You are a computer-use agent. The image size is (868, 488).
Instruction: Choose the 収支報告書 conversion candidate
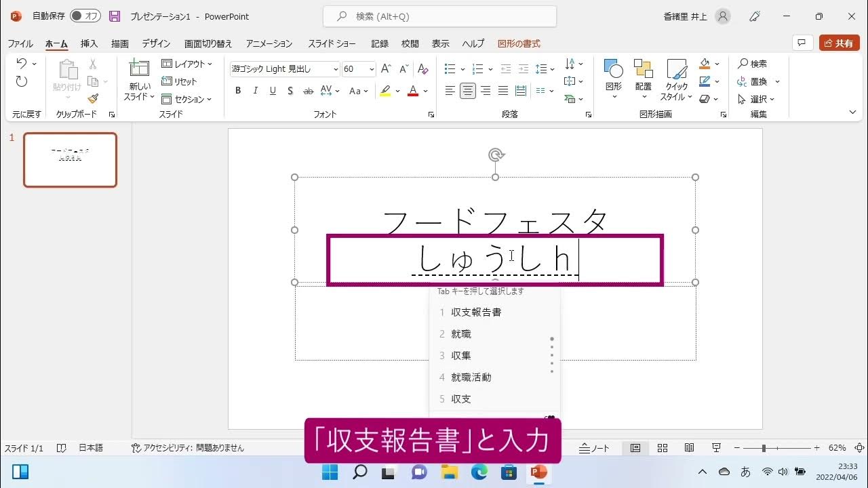click(476, 312)
